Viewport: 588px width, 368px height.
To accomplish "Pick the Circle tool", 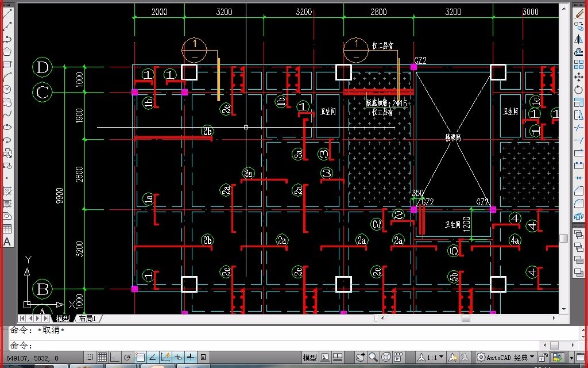I will 7,89.
